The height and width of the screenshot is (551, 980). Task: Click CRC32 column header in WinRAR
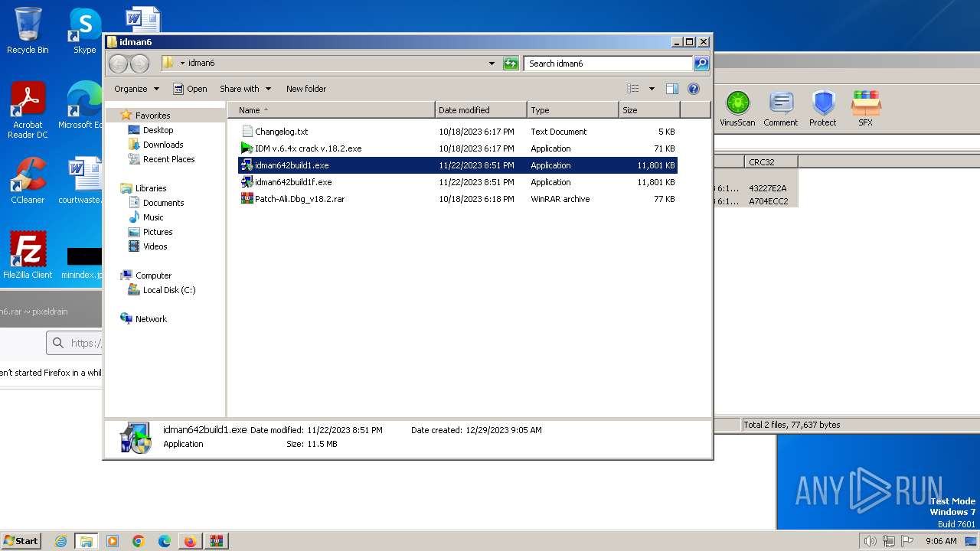pyautogui.click(x=771, y=162)
